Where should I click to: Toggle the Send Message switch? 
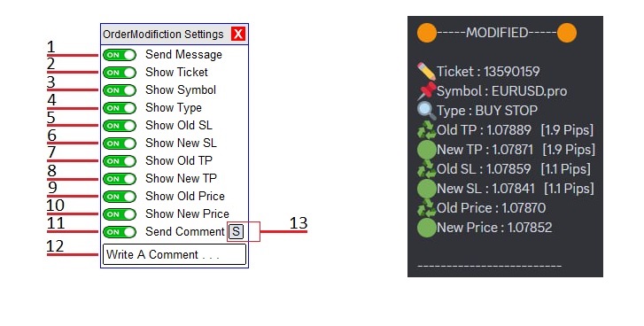tap(119, 55)
